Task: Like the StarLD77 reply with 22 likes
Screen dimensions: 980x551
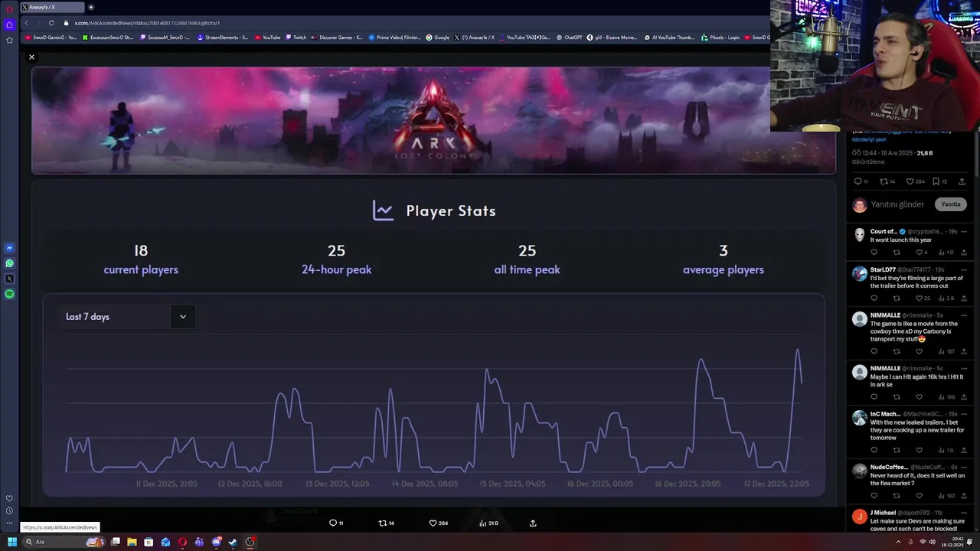Action: tap(922, 298)
